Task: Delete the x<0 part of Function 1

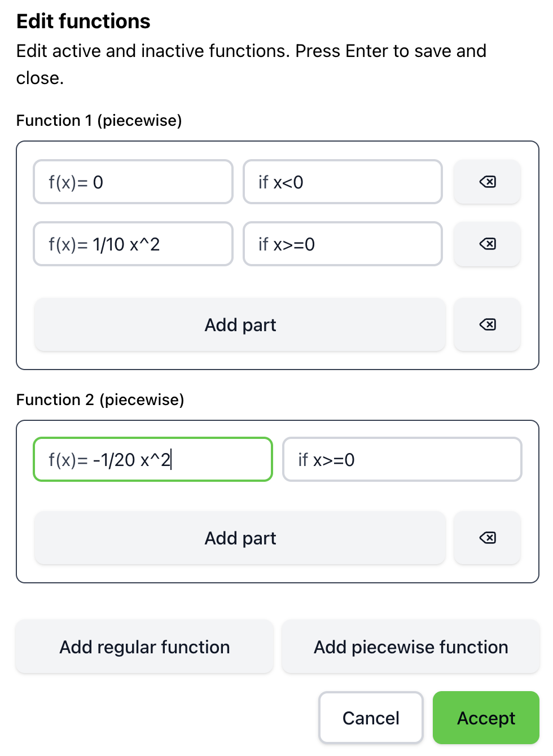Action: click(x=487, y=182)
